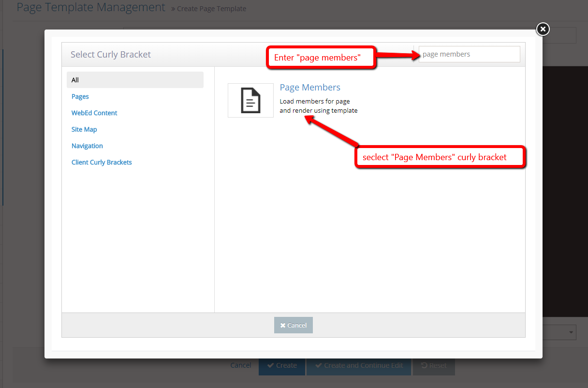Screen dimensions: 588x388
Task: Click the Page Template Management heading
Action: [91, 7]
